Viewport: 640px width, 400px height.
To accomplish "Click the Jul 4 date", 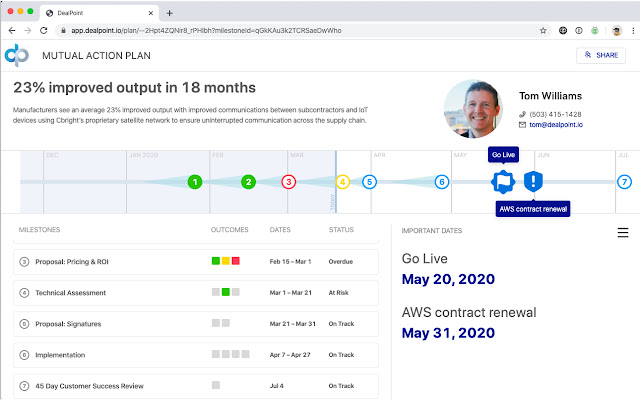I will coord(276,386).
